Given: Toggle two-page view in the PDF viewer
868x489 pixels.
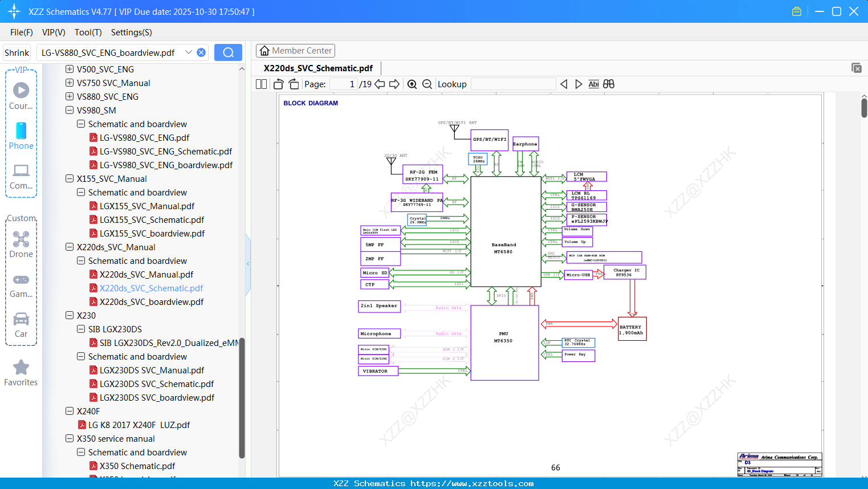Looking at the screenshot, I should pos(260,84).
